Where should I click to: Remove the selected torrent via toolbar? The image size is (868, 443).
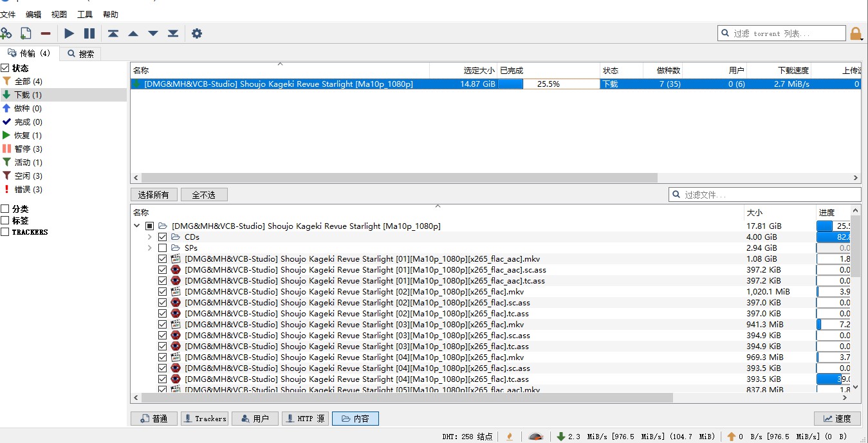coord(46,33)
